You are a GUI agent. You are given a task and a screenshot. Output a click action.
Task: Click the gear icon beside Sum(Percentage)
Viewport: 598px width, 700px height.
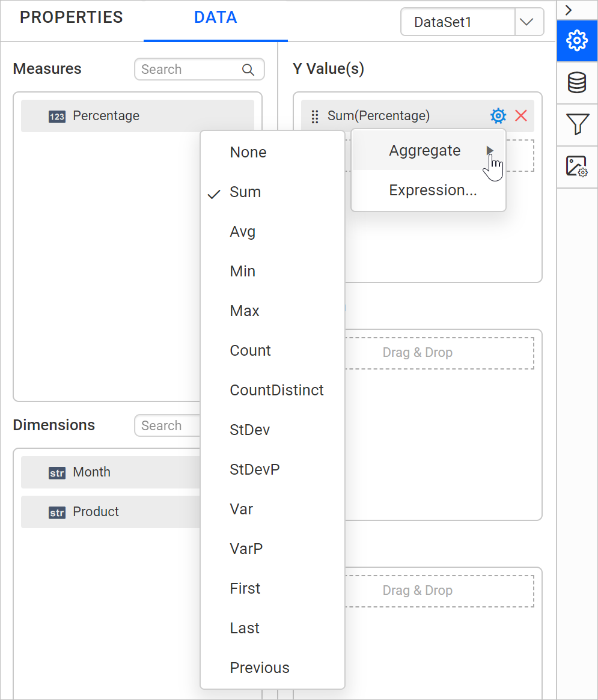[x=498, y=116]
